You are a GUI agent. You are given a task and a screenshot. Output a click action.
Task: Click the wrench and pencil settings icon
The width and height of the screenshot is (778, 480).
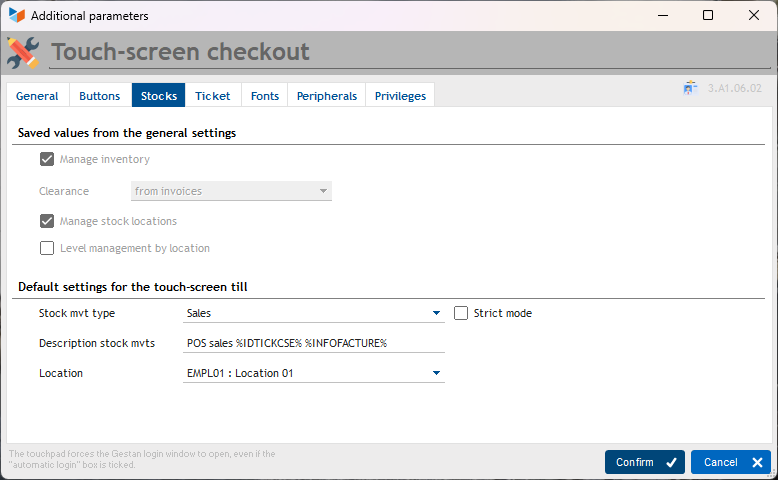23,52
